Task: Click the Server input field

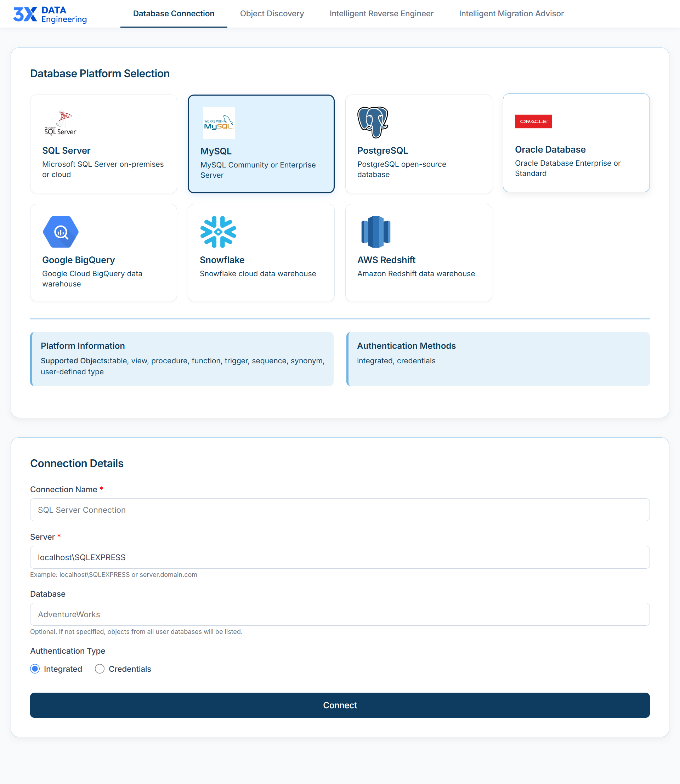Action: [340, 557]
